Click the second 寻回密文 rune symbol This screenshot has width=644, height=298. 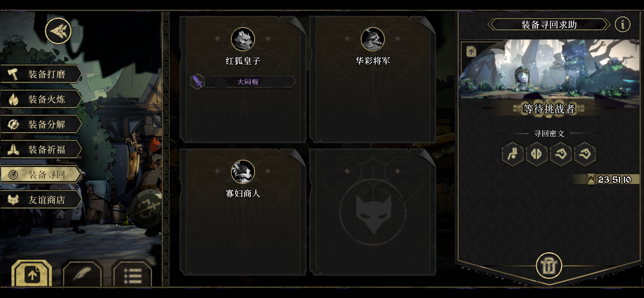coord(536,154)
